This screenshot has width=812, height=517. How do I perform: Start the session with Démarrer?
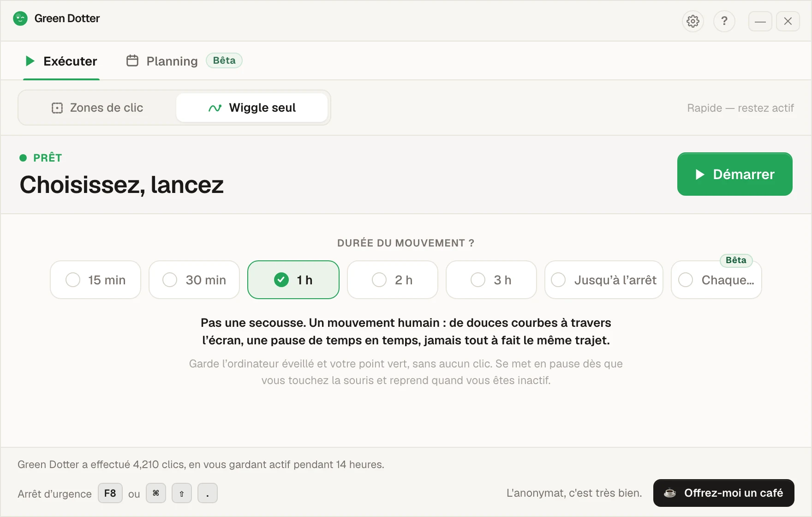coord(734,174)
